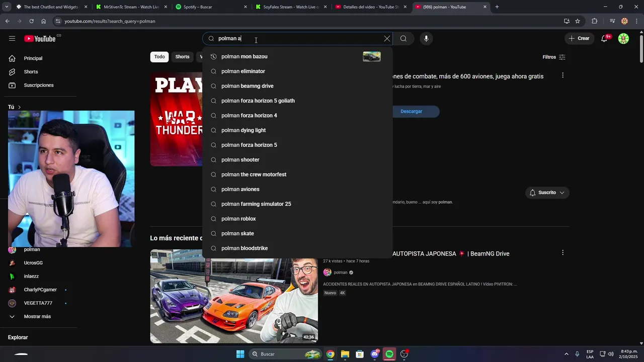The image size is (644, 362).
Task: Switch to the Detalles del video tab
Action: (370, 7)
